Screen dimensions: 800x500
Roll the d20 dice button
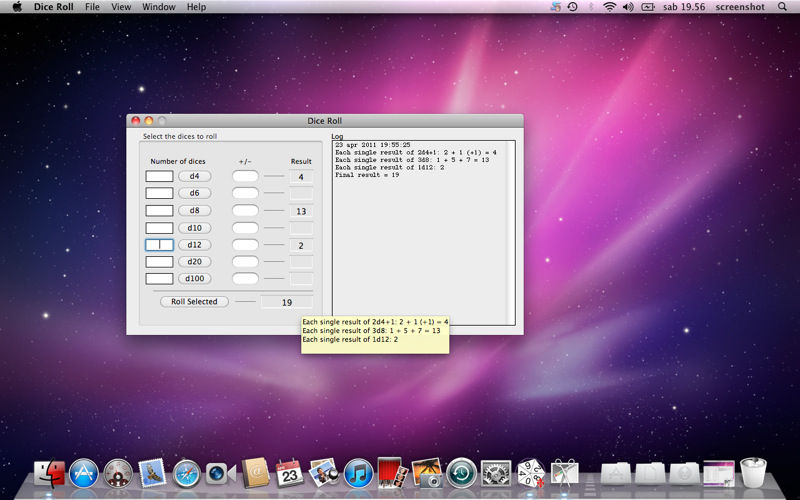pos(194,261)
